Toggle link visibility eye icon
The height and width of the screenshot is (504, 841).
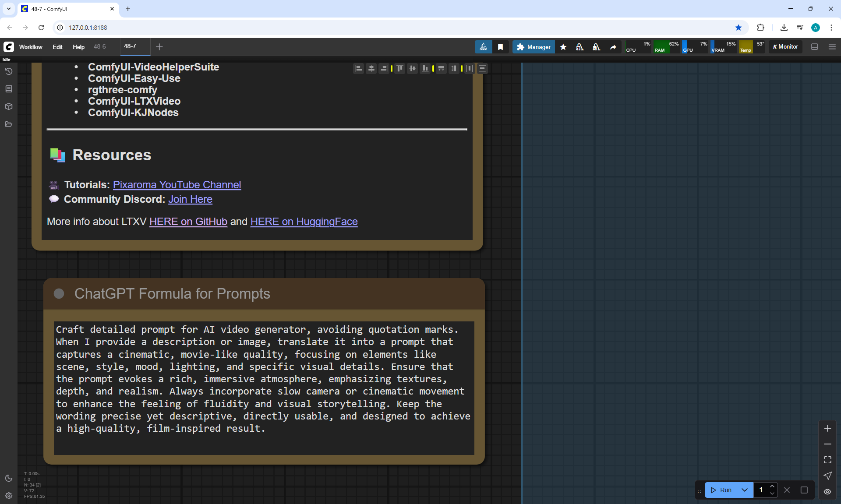827,491
